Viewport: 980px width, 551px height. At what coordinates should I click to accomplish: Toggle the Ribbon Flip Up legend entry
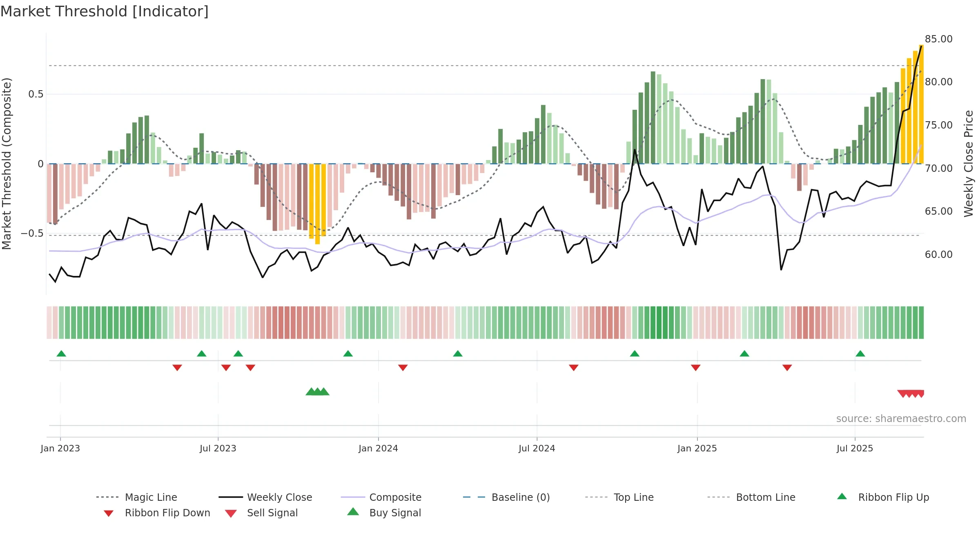coord(883,497)
